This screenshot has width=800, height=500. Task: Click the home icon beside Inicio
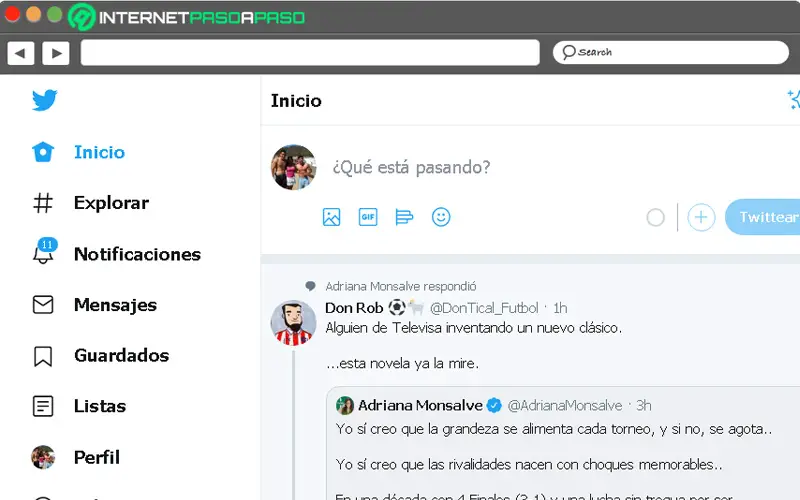(x=43, y=152)
